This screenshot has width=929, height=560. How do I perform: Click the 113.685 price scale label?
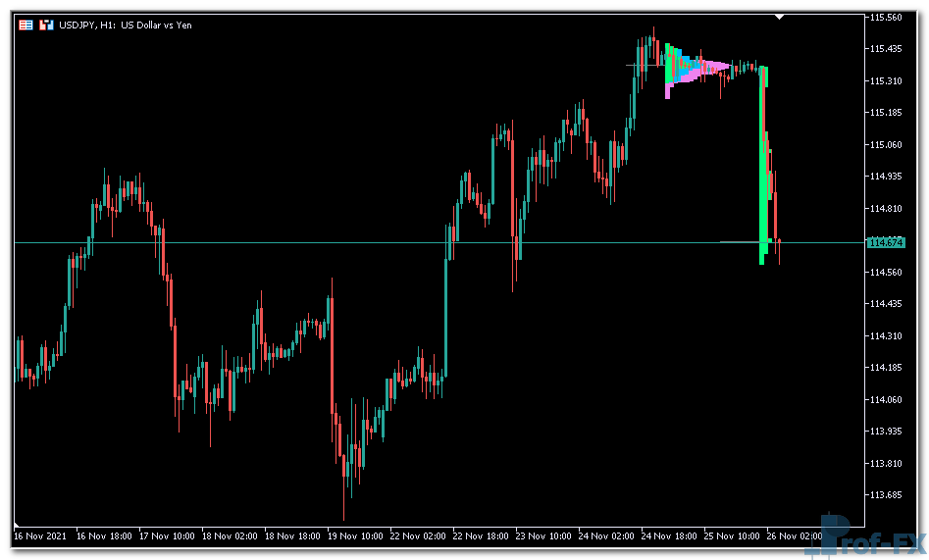point(886,495)
